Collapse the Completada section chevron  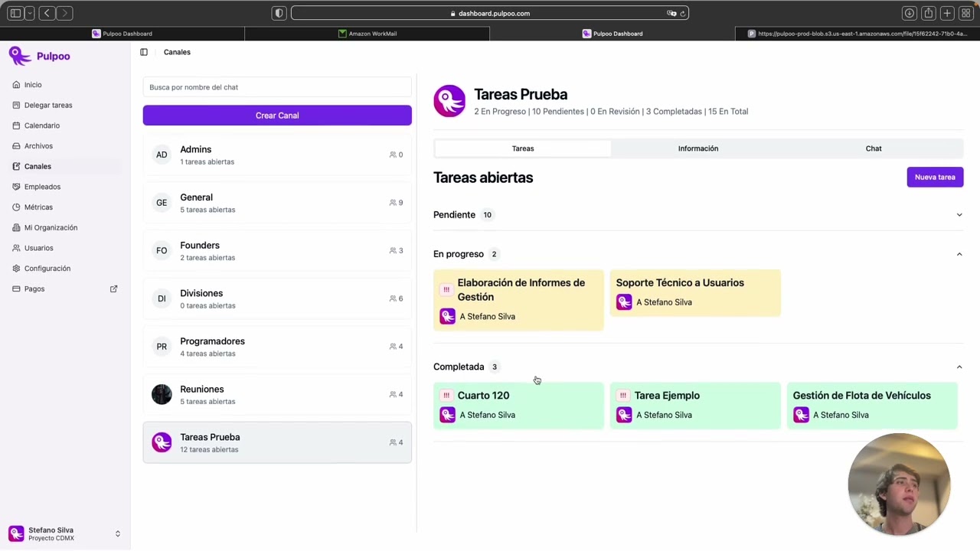959,367
